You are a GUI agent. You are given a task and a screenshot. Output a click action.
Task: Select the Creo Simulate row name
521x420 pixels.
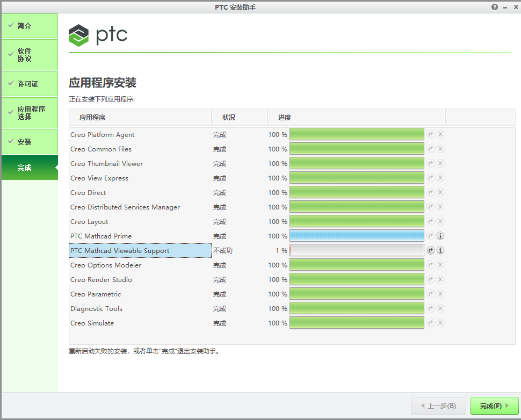(x=92, y=323)
